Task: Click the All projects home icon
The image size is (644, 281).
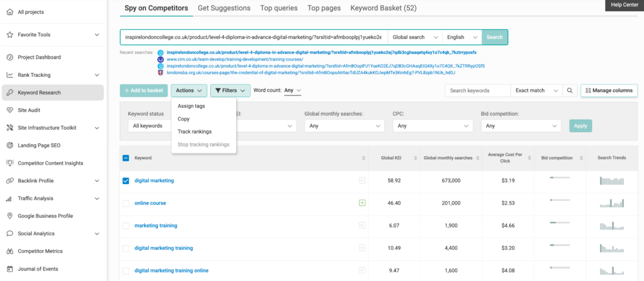Action: [x=10, y=12]
